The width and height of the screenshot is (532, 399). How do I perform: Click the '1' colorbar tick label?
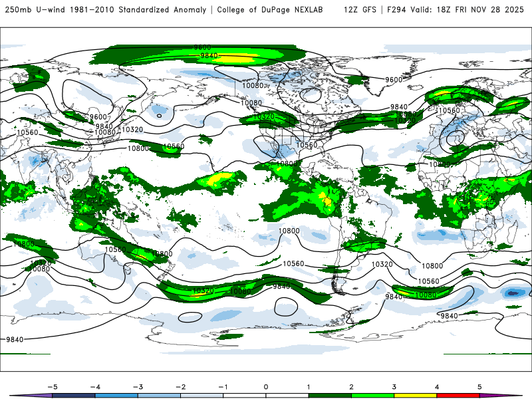click(309, 387)
